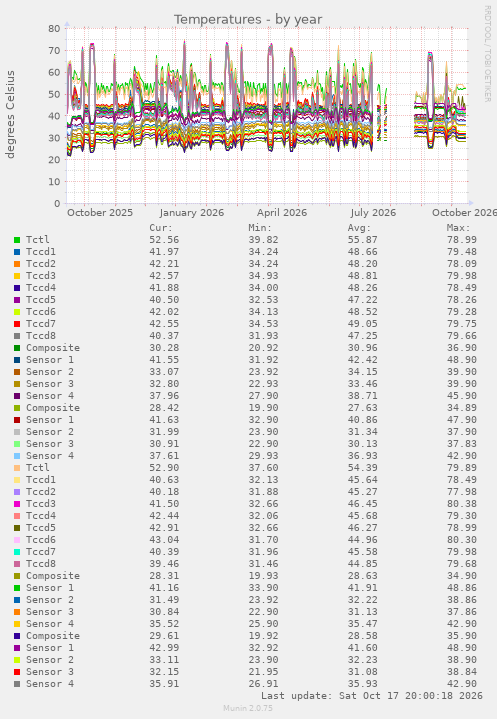The image size is (497, 719).
Task: Select the maximum value 80.38
Action: pyautogui.click(x=462, y=504)
